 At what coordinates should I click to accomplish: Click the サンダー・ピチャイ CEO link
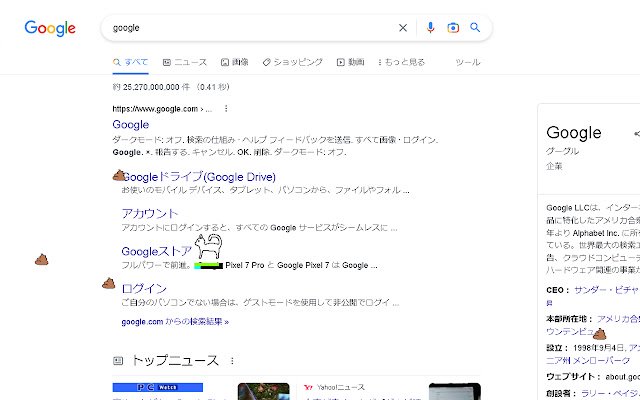tap(607, 290)
